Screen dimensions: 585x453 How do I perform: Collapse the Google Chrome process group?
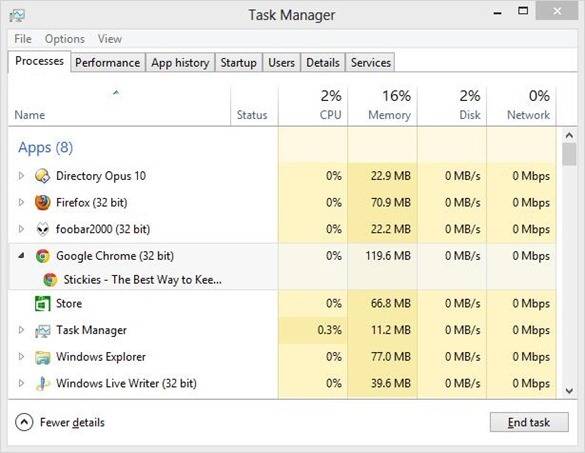(x=21, y=256)
